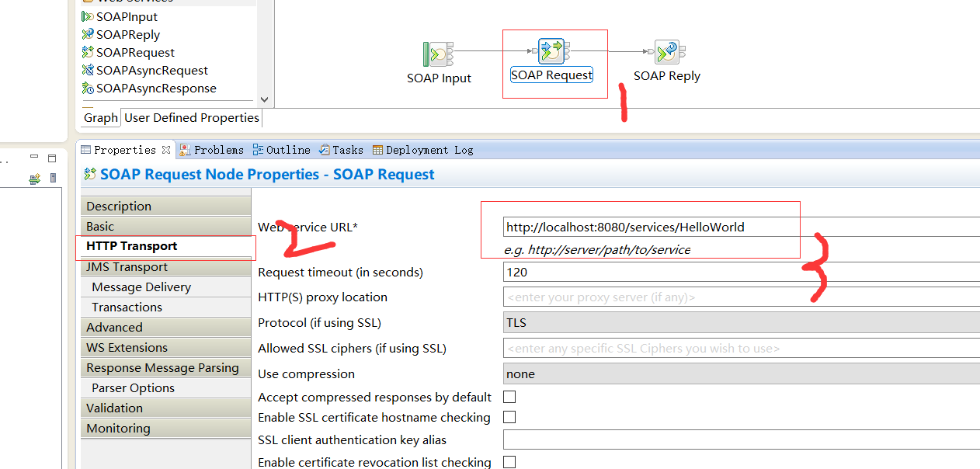Click the SOAP Request Node Properties title icon

89,174
